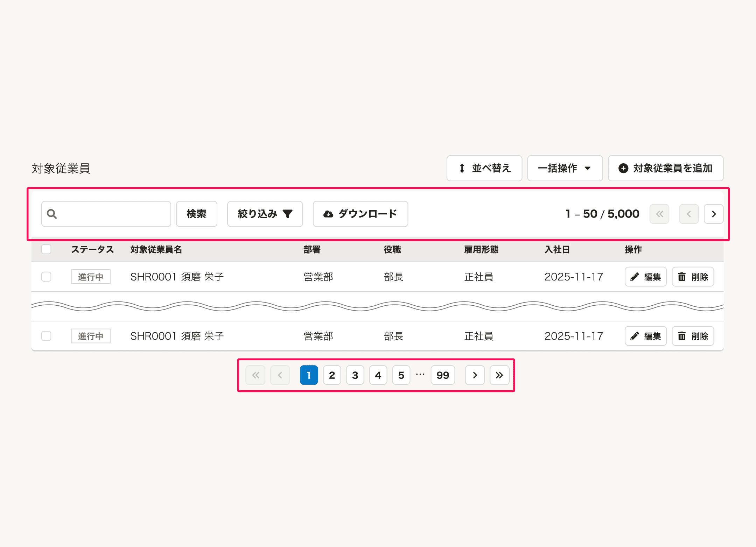The width and height of the screenshot is (756, 547).
Task: Click the download cloud icon on ダウンロード
Action: click(x=328, y=214)
